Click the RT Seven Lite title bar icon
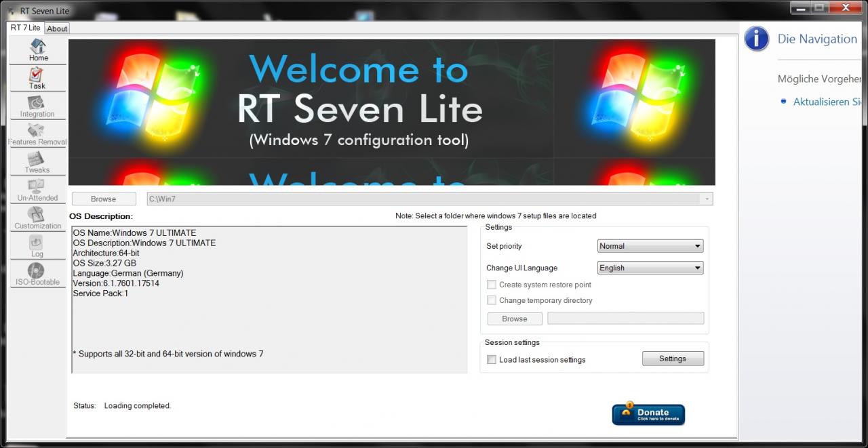The width and height of the screenshot is (868, 448). (12, 11)
